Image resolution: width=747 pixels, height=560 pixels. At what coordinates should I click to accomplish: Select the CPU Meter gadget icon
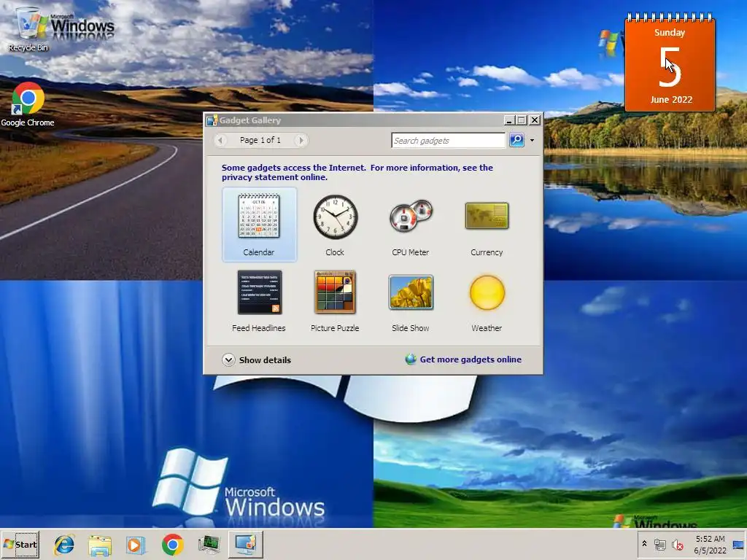click(x=411, y=216)
